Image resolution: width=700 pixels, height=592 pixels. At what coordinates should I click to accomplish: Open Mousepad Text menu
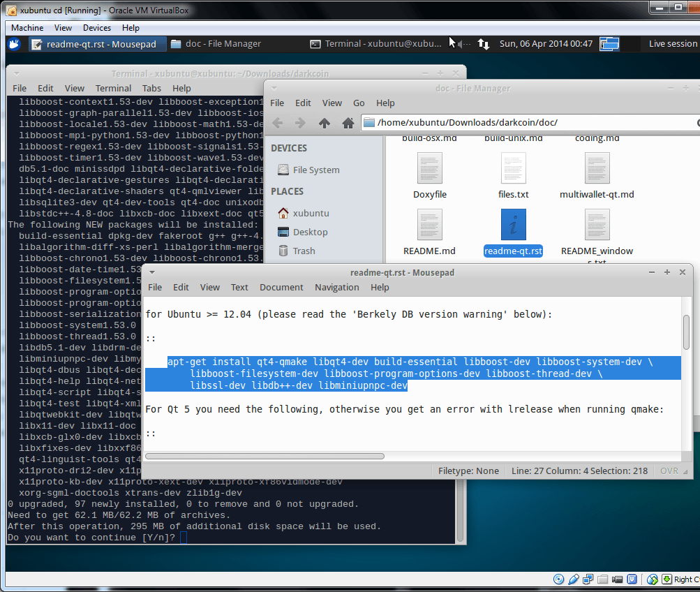(239, 288)
